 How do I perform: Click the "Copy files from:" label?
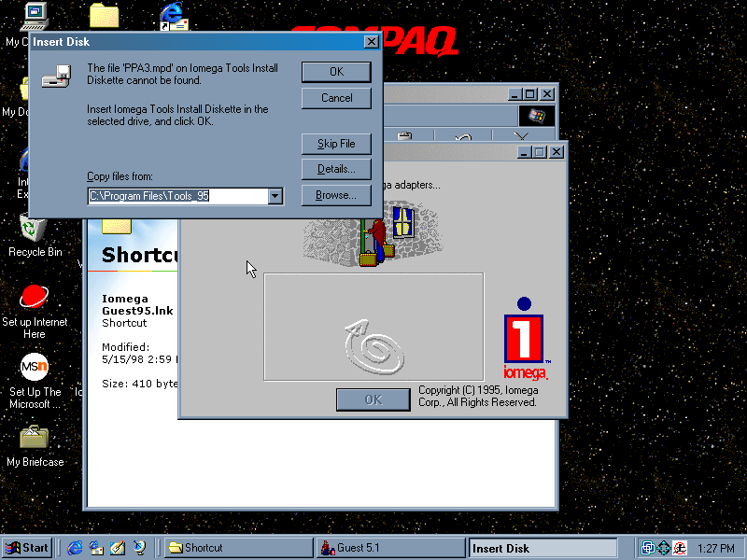120,176
